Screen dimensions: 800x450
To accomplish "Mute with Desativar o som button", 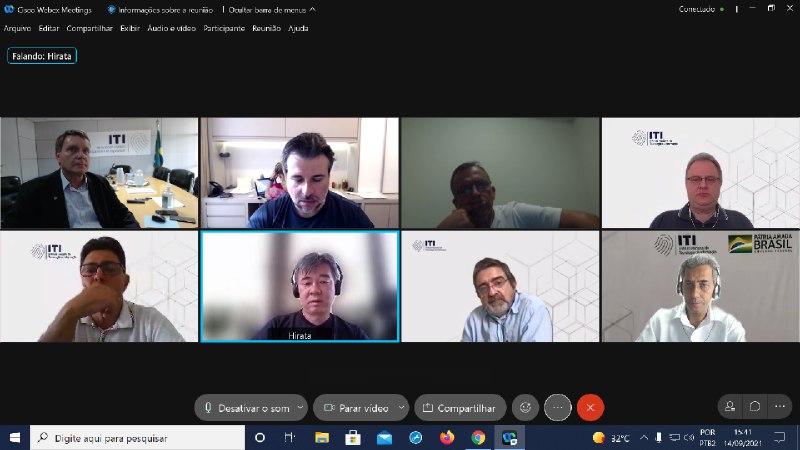I will (x=247, y=408).
